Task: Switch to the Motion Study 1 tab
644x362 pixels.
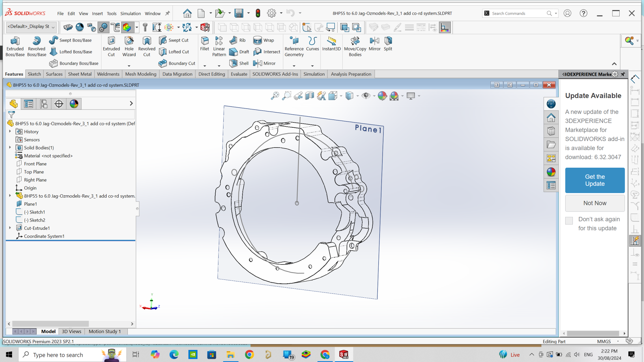Action: click(105, 331)
